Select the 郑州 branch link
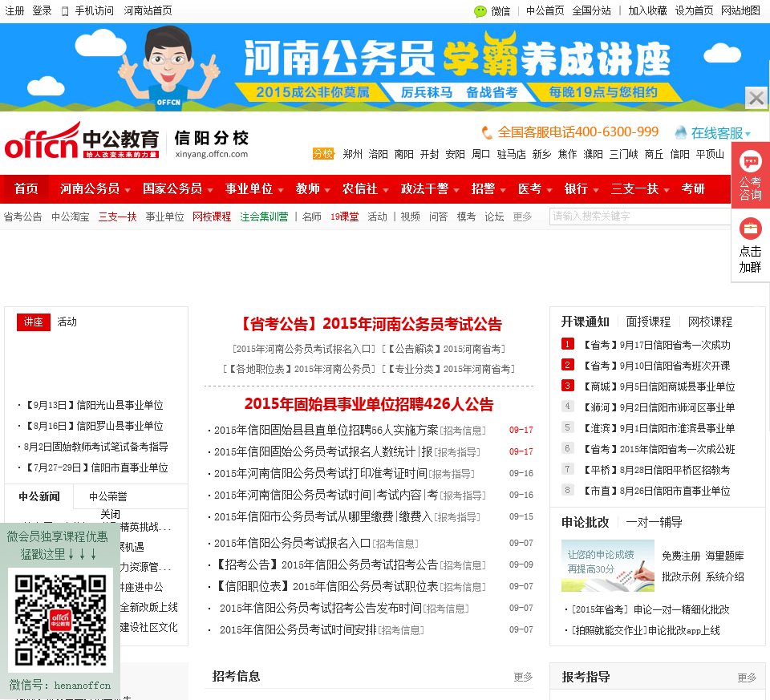Image resolution: width=770 pixels, height=700 pixels. point(353,154)
